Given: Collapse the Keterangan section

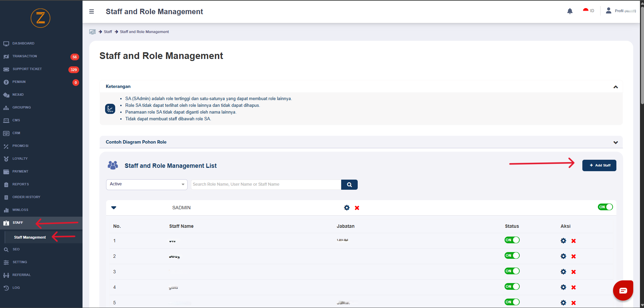Looking at the screenshot, I should 615,87.
